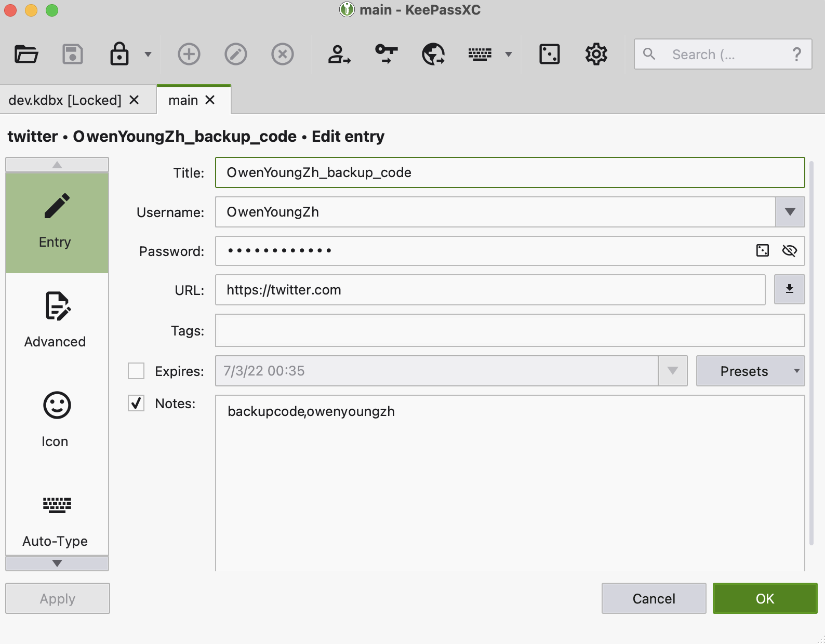Click the Copy URL globe icon

[433, 54]
